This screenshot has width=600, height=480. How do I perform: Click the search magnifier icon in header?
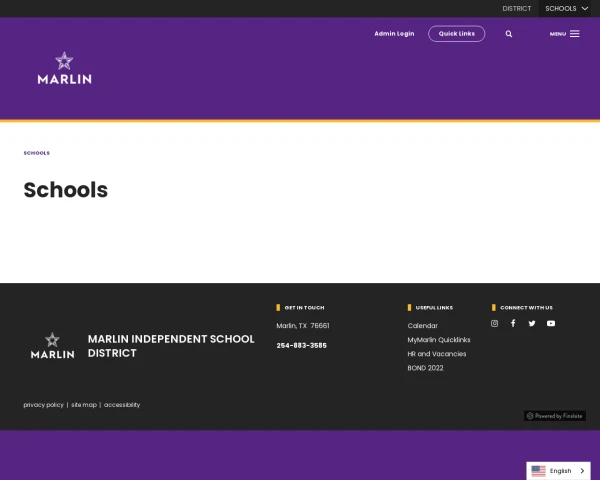508,34
